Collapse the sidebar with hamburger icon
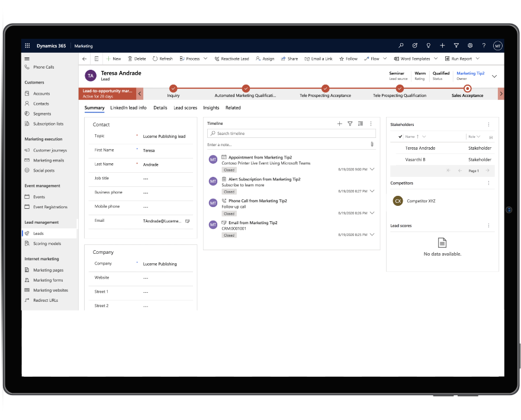Screen dimensions: 521x420 coord(27,59)
